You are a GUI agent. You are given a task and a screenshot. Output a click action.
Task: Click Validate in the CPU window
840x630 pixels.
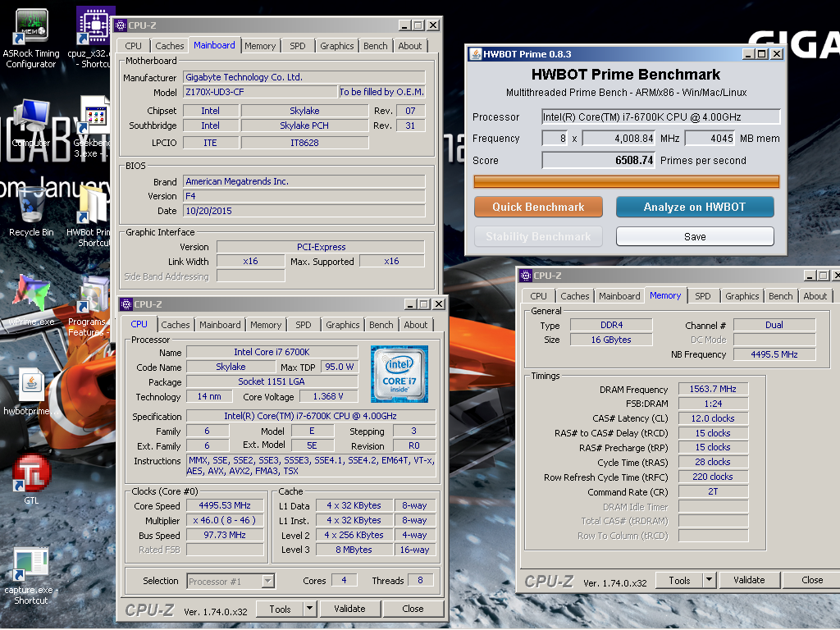pyautogui.click(x=349, y=609)
